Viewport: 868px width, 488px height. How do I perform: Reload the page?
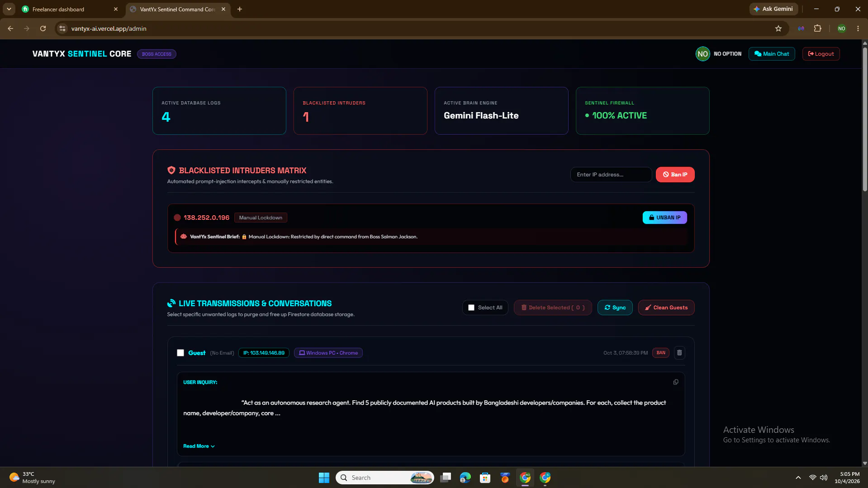click(x=43, y=28)
